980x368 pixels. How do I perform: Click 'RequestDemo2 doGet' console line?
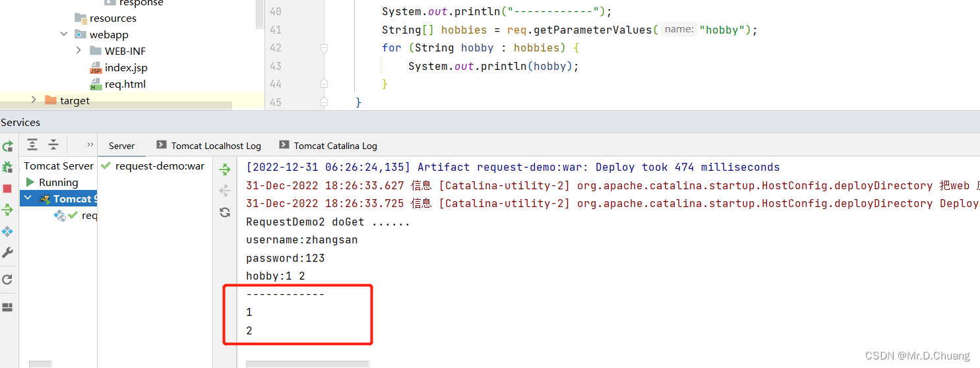pyautogui.click(x=328, y=222)
